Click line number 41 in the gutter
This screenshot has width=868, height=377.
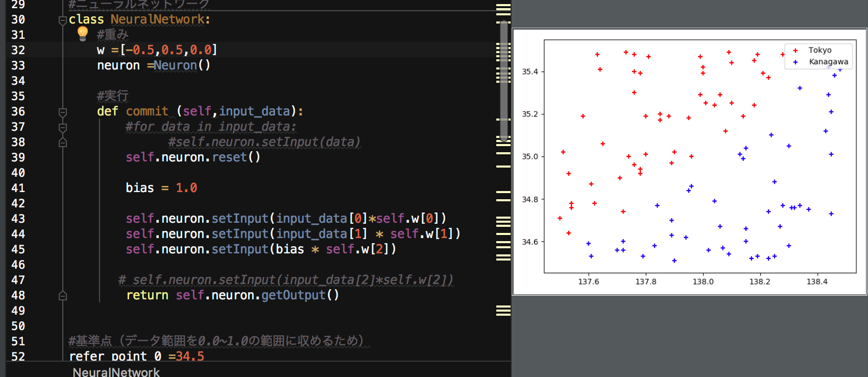coord(18,188)
